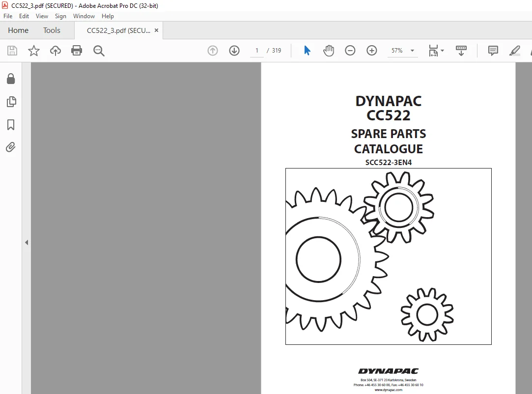Zoom out with the minus button
The image size is (532, 394).
[350, 51]
